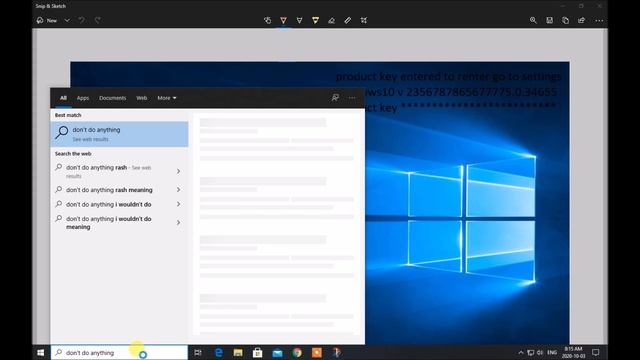Expand arrow for 'don't do anything rash' suggestion
This screenshot has width=640, height=360.
tap(178, 171)
